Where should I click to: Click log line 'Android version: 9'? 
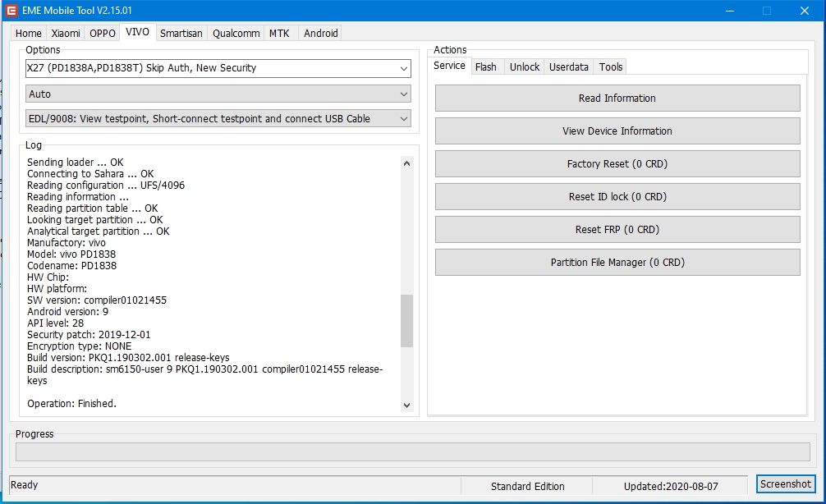(x=67, y=312)
